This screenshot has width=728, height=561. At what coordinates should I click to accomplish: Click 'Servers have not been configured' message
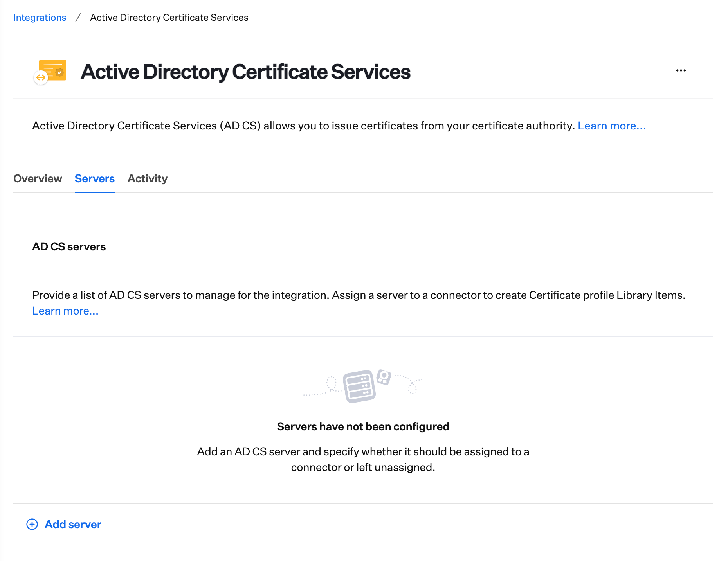coord(363,426)
